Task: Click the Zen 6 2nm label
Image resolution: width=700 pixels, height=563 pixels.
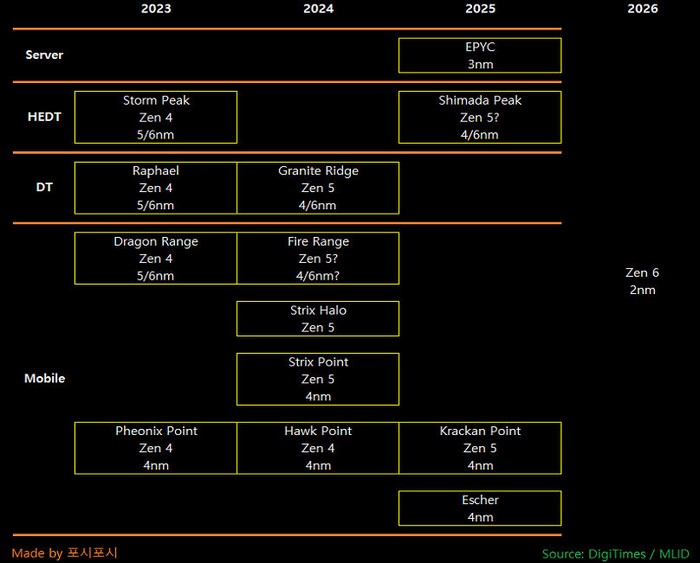Action: pos(642,281)
